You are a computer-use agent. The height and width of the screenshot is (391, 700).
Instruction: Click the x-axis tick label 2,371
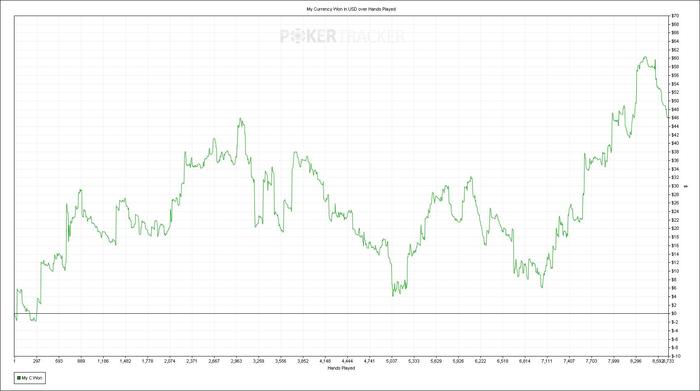[x=192, y=361]
